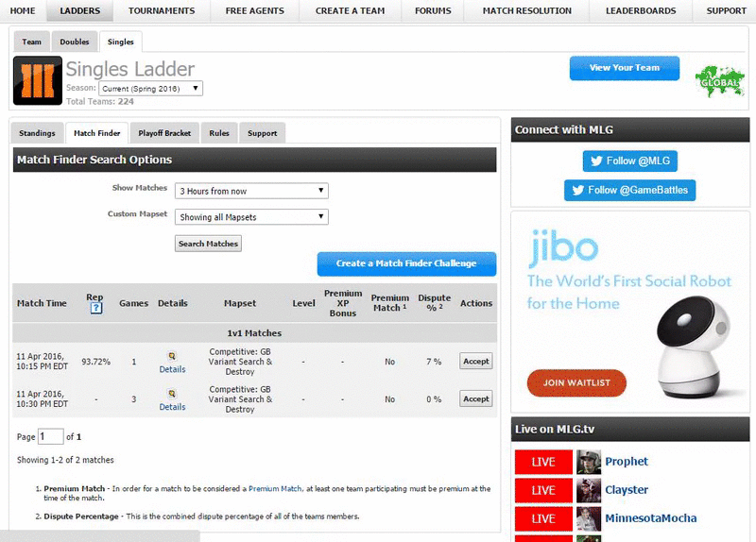This screenshot has width=756, height=542.
Task: Open the LADDERS menu item
Action: point(80,10)
